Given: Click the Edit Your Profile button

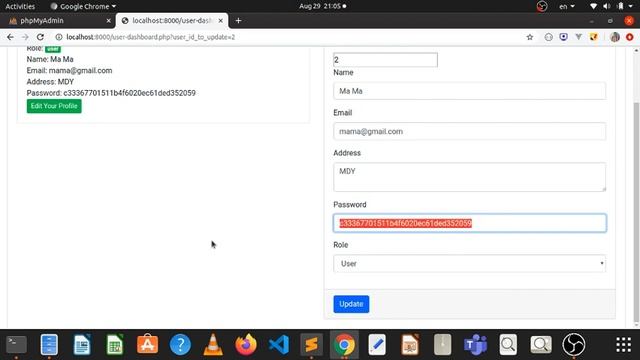Looking at the screenshot, I should [x=54, y=106].
